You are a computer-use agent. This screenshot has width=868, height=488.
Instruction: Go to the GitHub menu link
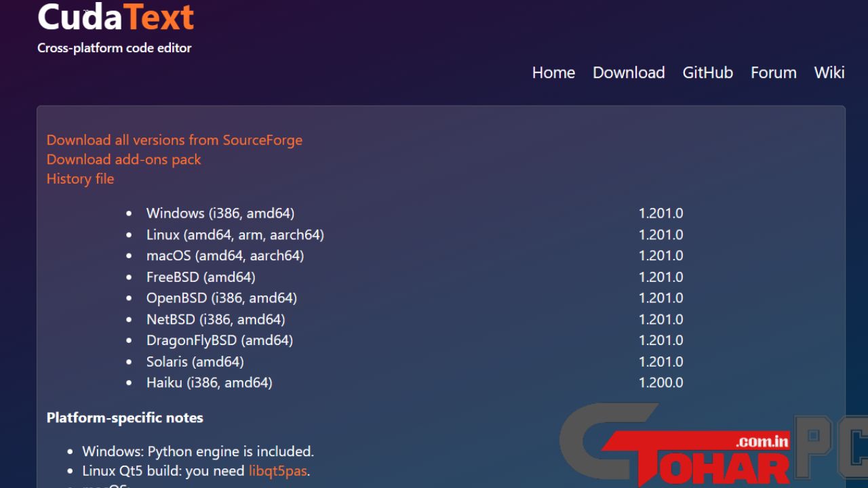(x=707, y=73)
